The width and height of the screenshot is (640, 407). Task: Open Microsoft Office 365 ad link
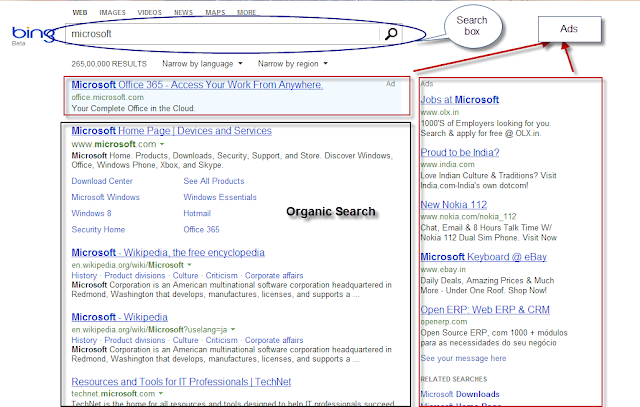[197, 85]
